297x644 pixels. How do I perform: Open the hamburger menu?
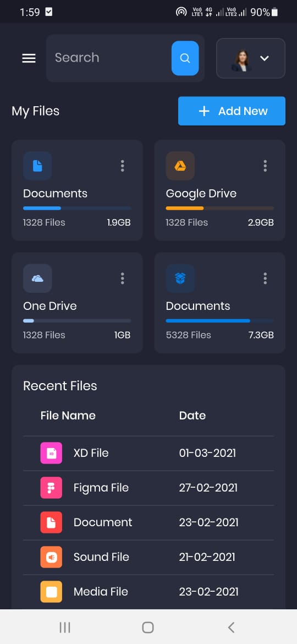[29, 58]
